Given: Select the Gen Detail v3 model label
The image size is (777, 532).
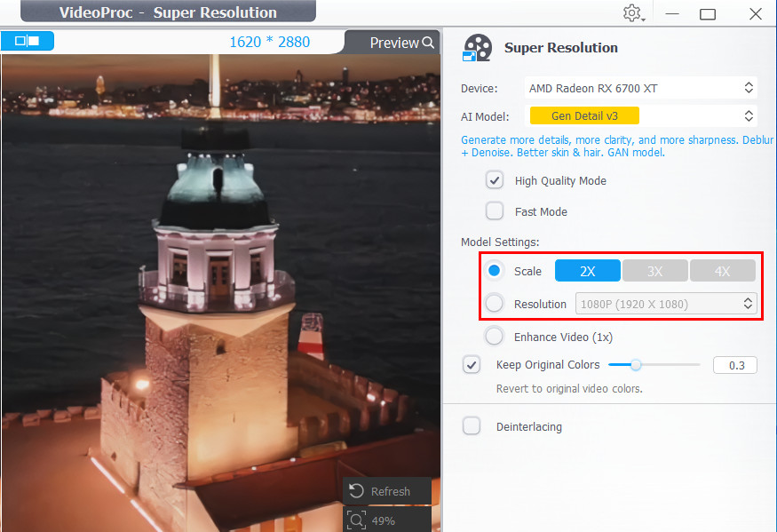Looking at the screenshot, I should (x=584, y=116).
